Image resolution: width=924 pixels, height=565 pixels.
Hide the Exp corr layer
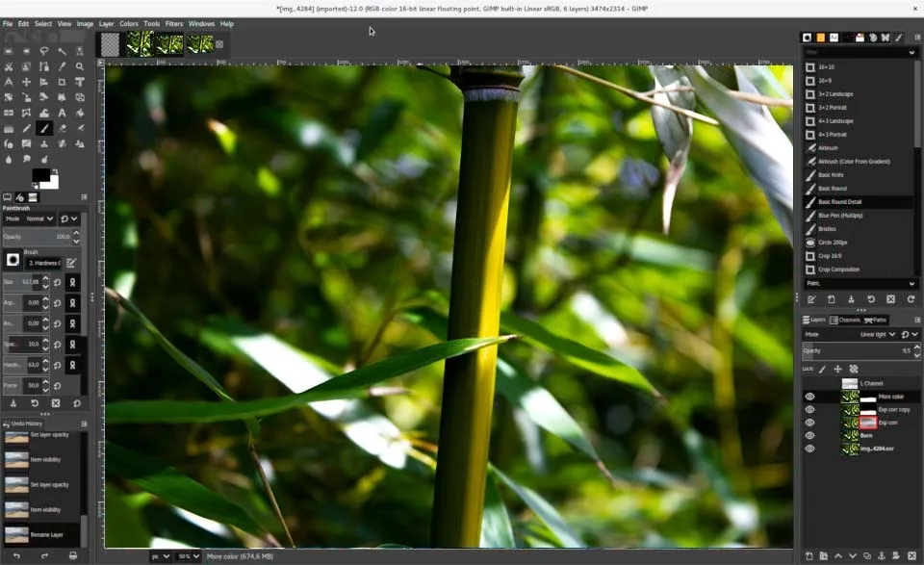coord(809,423)
